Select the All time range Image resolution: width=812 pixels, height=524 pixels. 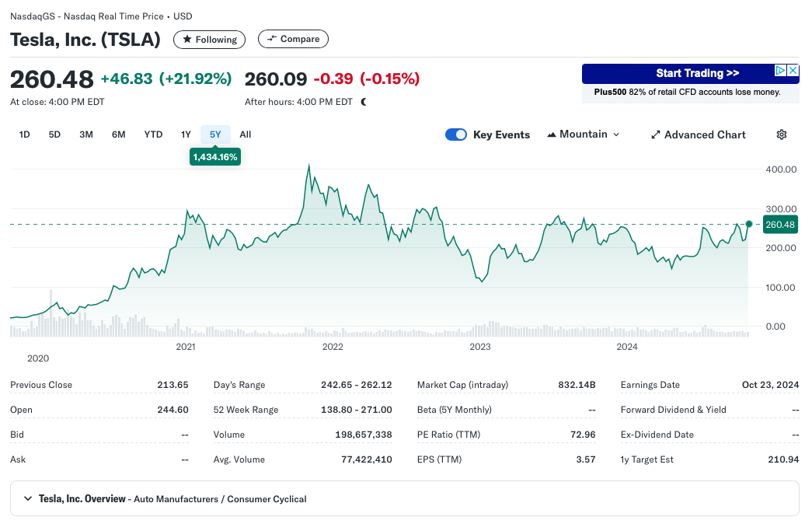(246, 134)
